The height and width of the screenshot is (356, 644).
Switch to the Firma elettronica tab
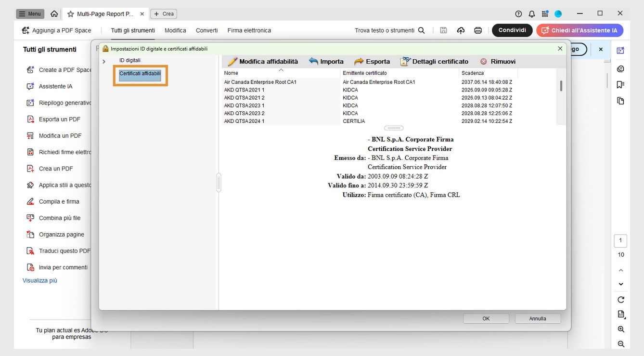(x=249, y=30)
